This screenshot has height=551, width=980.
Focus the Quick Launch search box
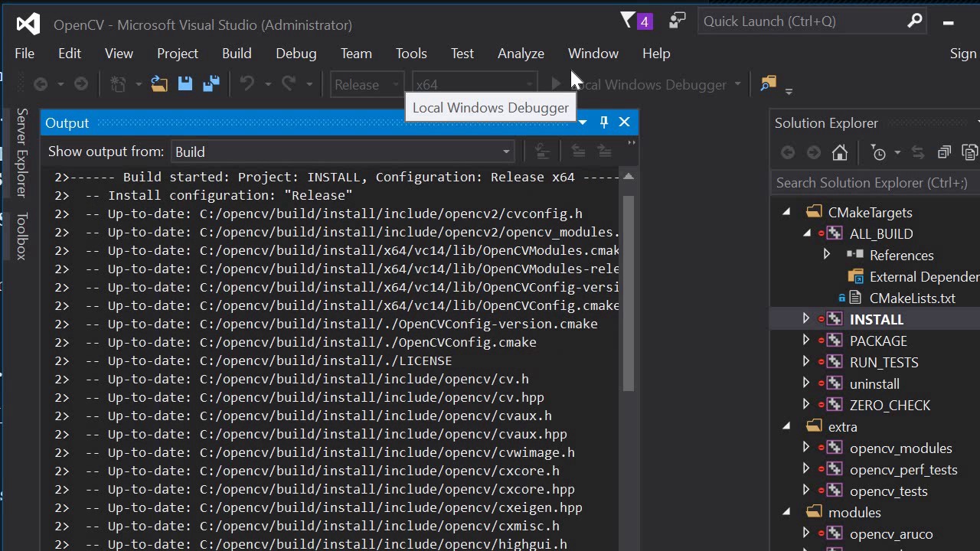pyautogui.click(x=812, y=21)
